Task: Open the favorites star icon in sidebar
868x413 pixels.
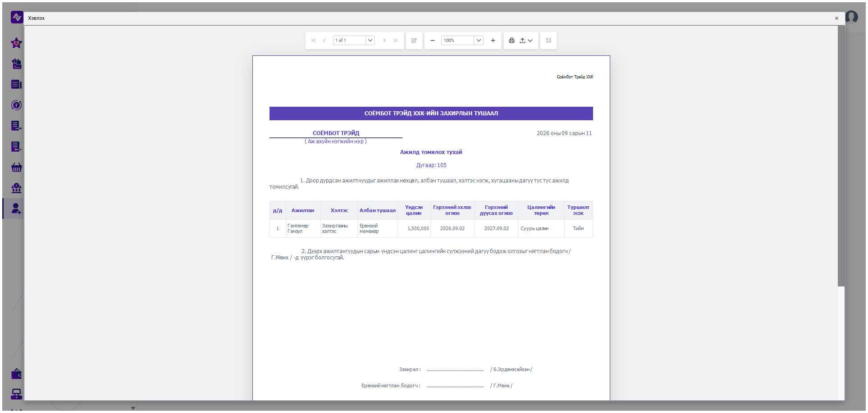Action: [x=17, y=43]
